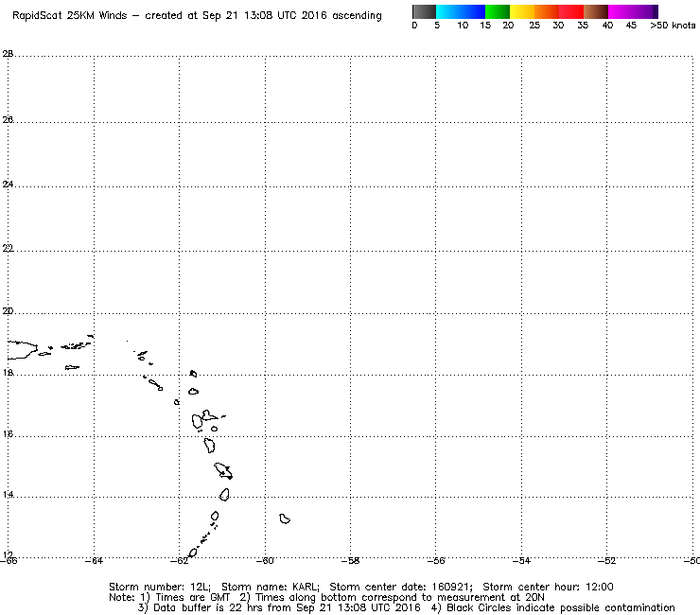Click the Martinique island outline
Image resolution: width=700 pixels, height=615 pixels.
(223, 471)
